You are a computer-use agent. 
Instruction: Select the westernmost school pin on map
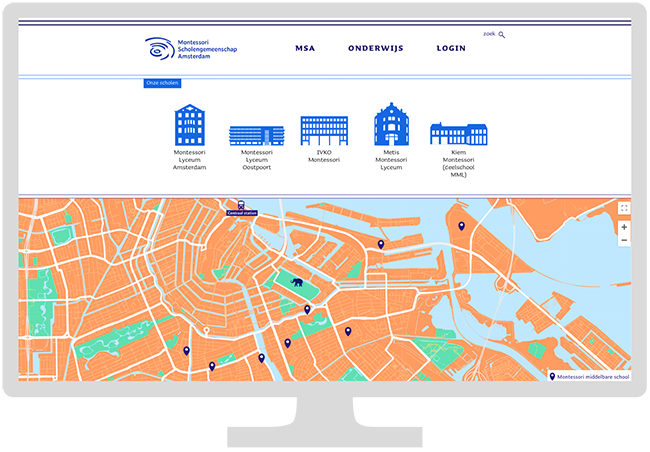point(187,351)
